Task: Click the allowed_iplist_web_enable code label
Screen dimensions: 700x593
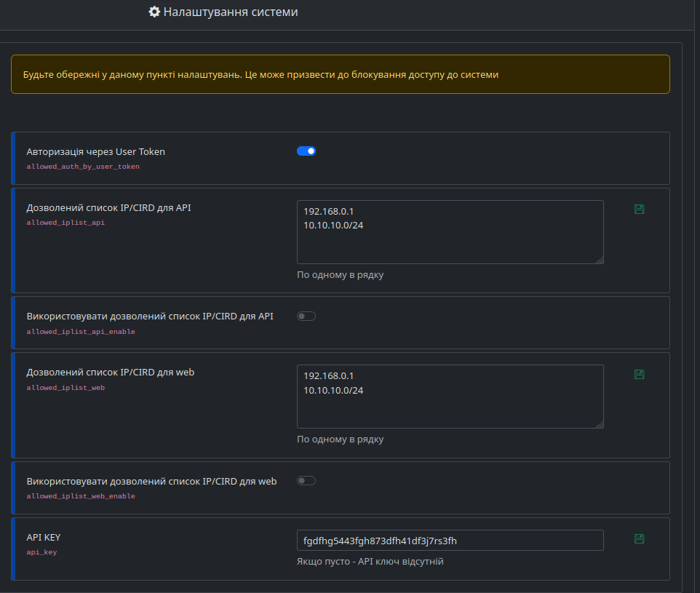Action: pos(81,496)
